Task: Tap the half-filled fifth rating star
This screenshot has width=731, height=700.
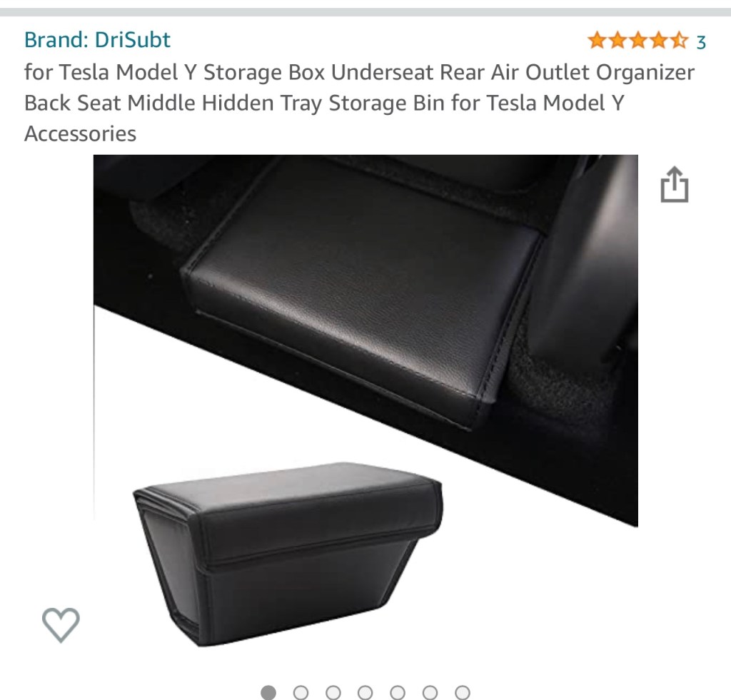Action: coord(679,41)
